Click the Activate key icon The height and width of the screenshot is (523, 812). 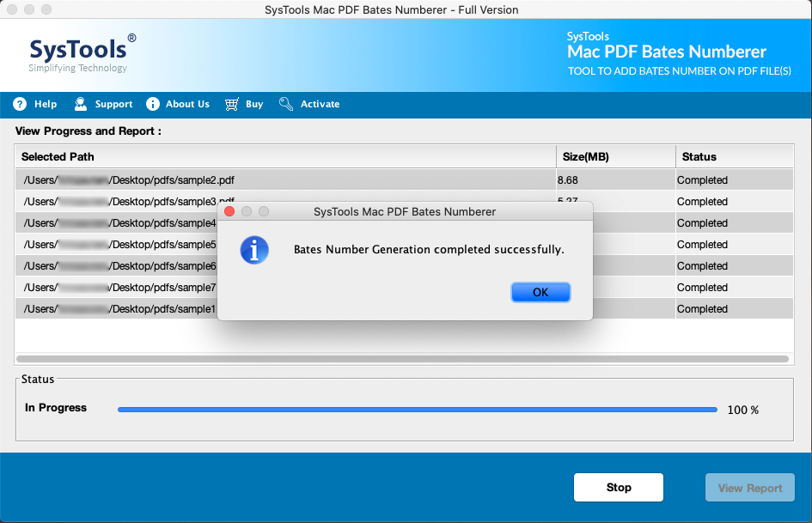click(x=286, y=104)
